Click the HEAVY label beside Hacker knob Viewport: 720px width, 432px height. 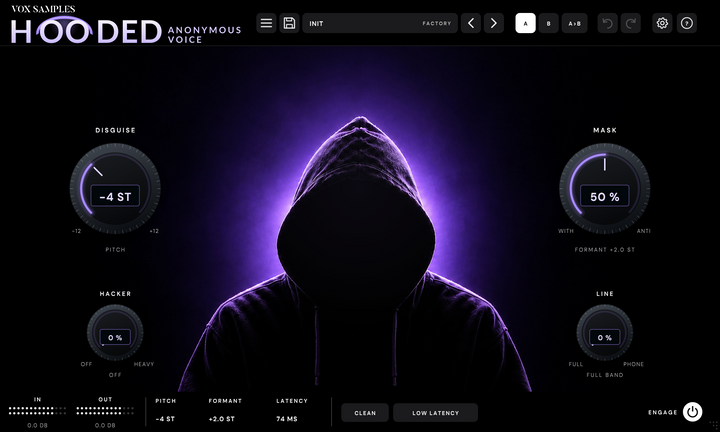[144, 364]
